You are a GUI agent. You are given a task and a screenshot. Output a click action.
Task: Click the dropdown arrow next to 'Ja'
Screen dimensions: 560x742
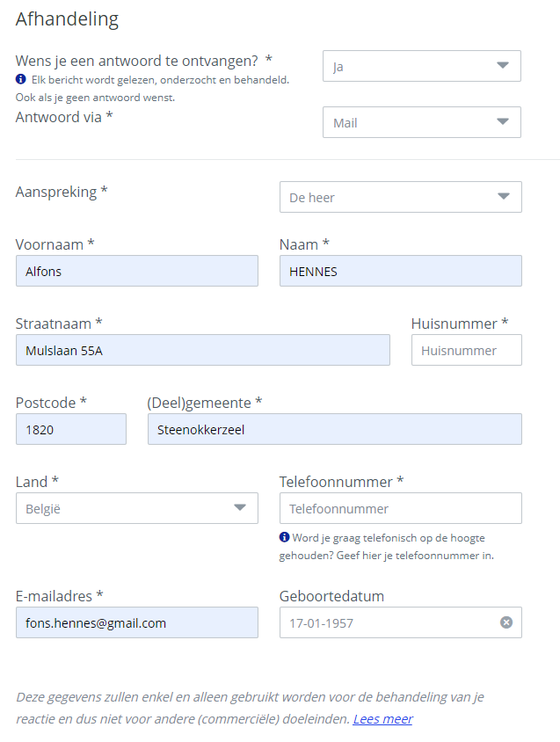tap(503, 66)
